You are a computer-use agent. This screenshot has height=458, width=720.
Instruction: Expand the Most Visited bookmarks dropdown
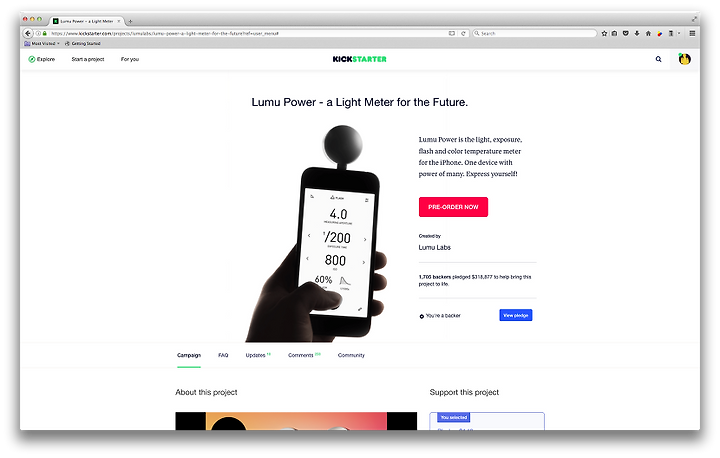tap(42, 44)
